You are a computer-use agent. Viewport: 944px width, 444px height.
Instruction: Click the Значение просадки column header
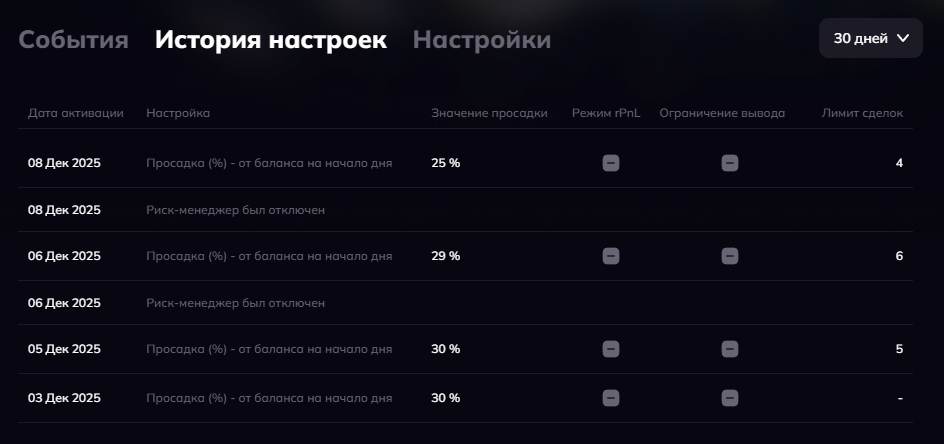(489, 113)
